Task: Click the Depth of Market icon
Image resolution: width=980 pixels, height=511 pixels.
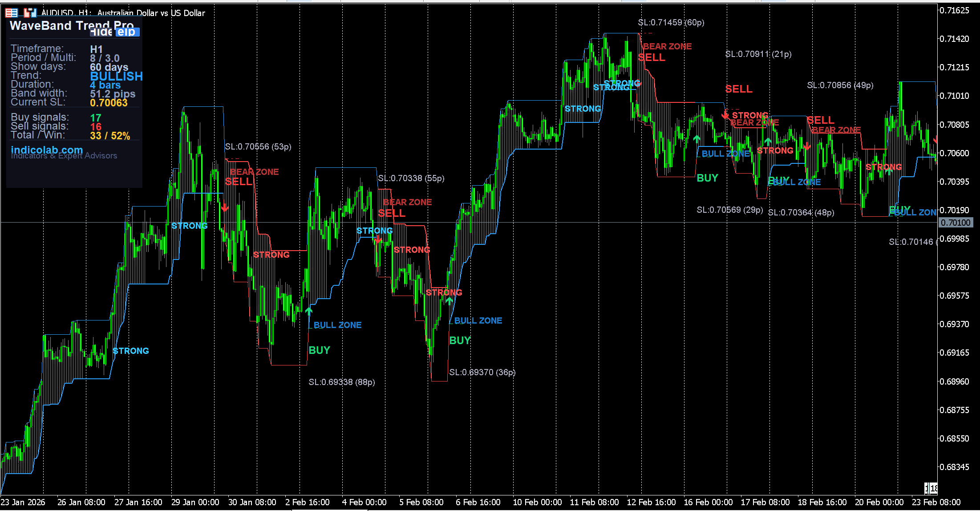Action: 12,13
